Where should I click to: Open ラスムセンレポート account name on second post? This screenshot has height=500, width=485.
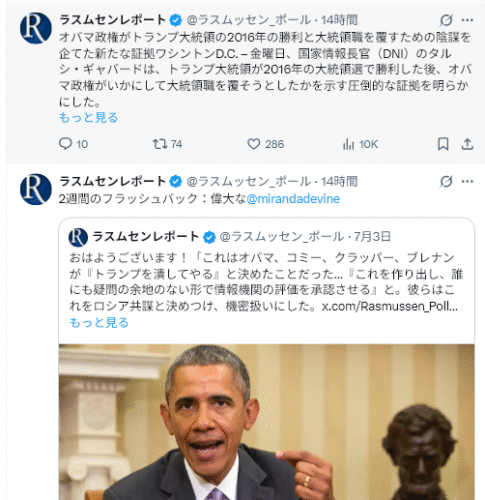(112, 181)
